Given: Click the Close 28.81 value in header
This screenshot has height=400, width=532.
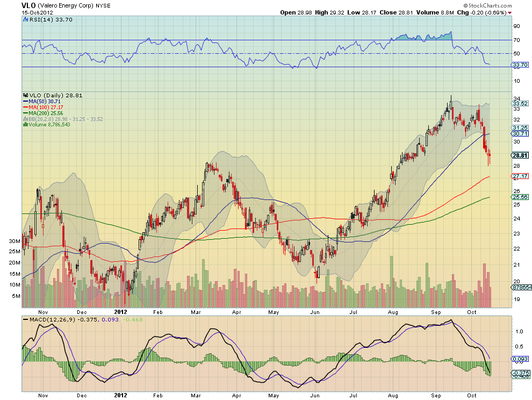Looking at the screenshot, I should (396, 12).
